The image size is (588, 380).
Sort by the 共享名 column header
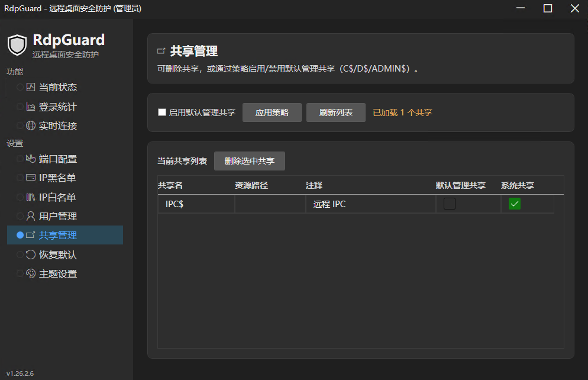coord(170,185)
